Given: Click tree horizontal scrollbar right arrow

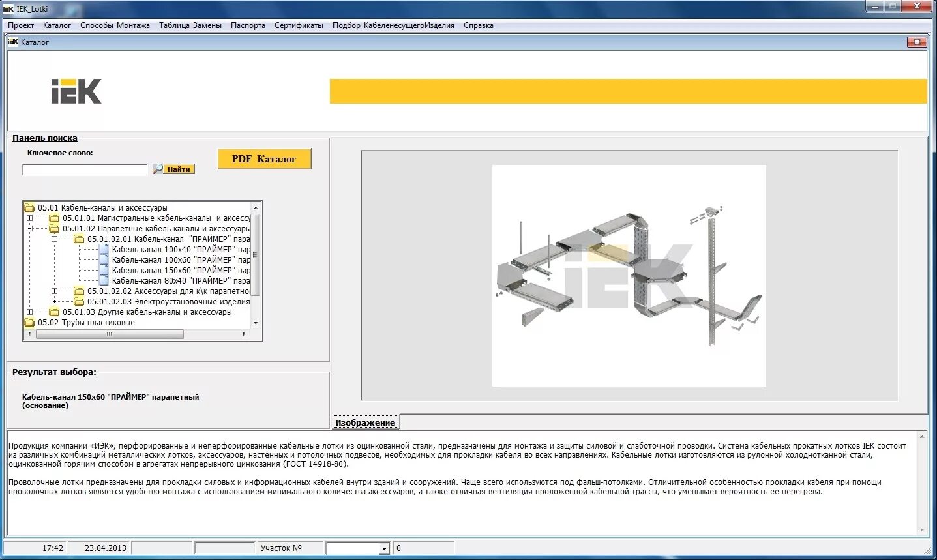Looking at the screenshot, I should click(x=245, y=334).
